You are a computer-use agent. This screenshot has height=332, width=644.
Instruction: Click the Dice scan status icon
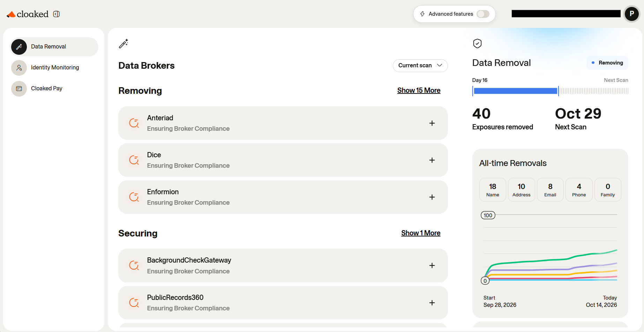[134, 160]
